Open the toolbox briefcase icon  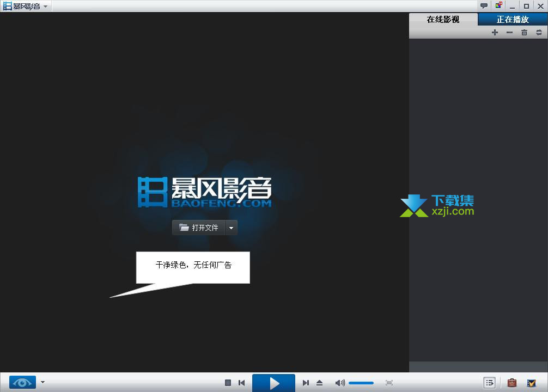click(512, 383)
